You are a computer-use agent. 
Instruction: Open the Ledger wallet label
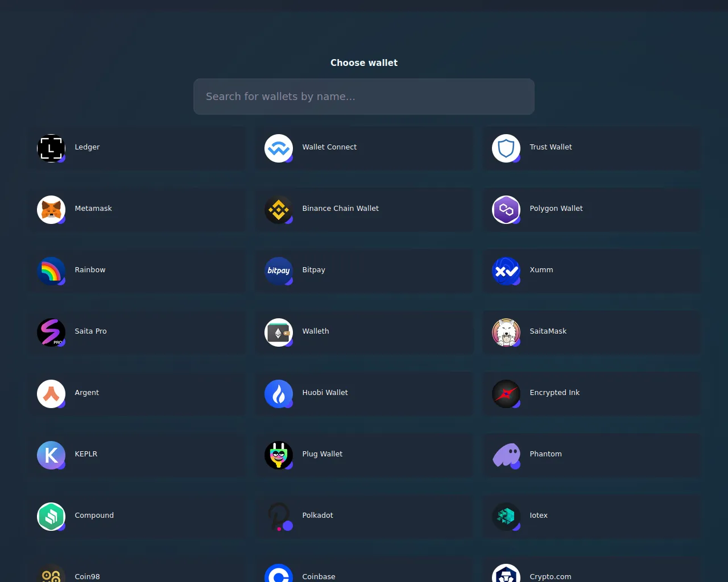[87, 147]
